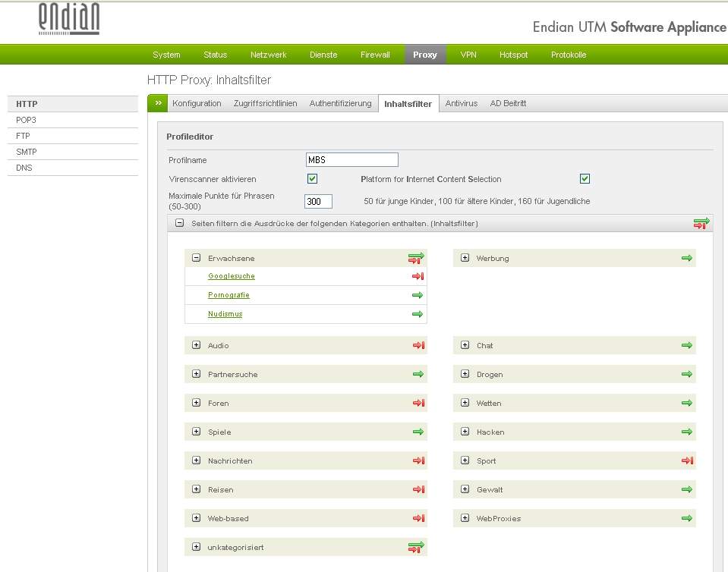Expand the Spiele category
728x572 pixels.
point(197,432)
